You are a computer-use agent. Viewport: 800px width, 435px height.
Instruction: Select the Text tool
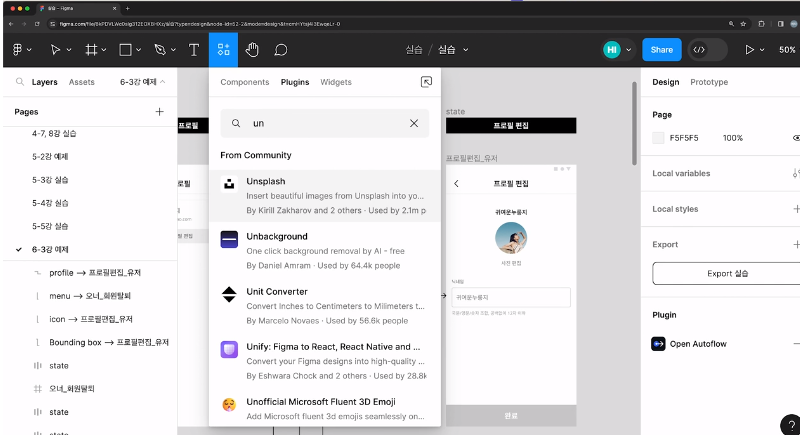194,49
